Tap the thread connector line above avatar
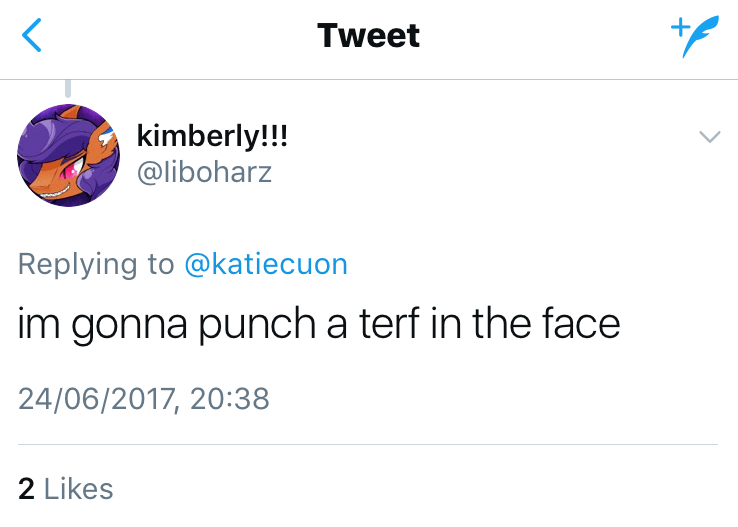738x527 pixels. (67, 89)
